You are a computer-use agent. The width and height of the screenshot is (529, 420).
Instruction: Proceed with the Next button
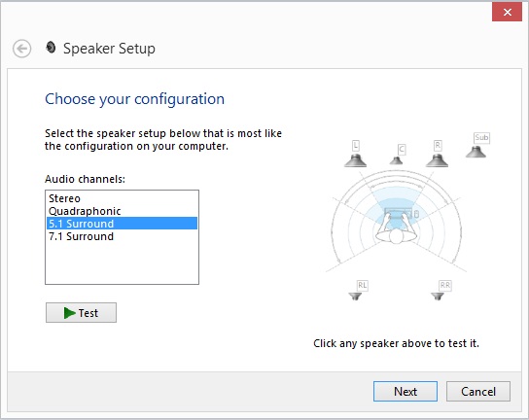pos(406,392)
